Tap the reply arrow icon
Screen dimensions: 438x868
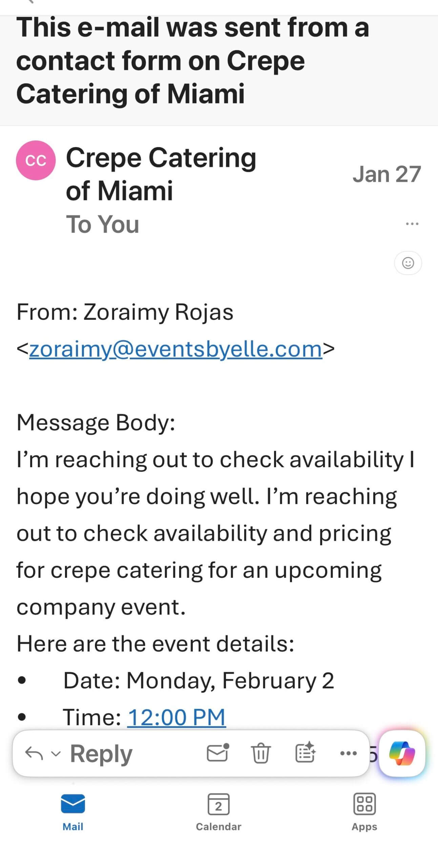[34, 753]
